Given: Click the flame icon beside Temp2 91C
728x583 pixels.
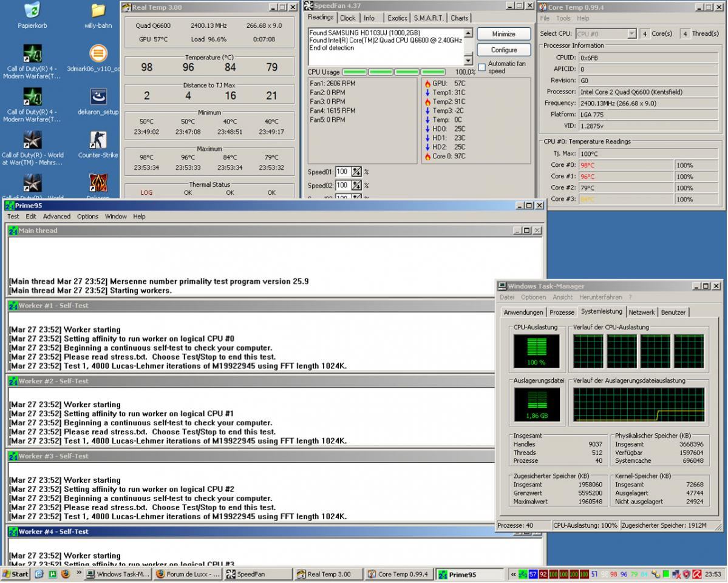Looking at the screenshot, I should pos(427,101).
